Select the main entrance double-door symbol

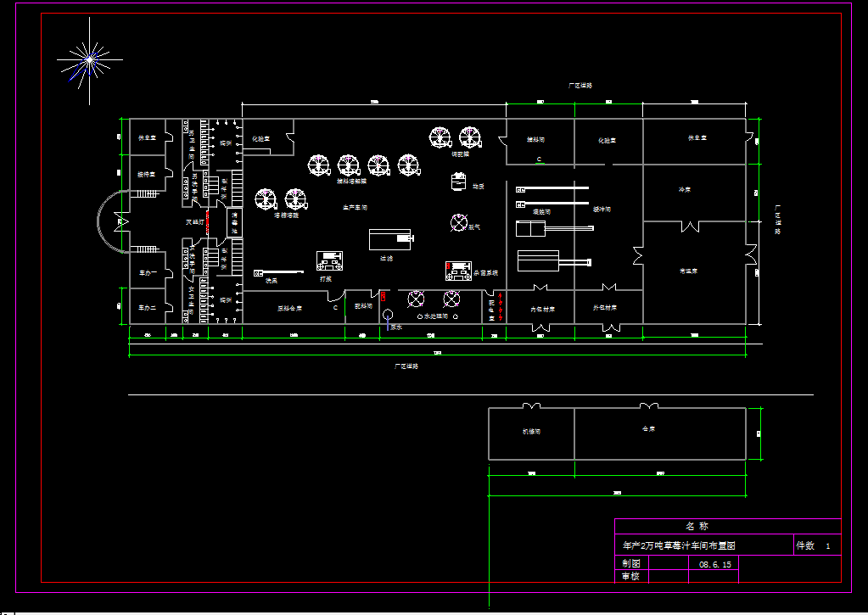tap(121, 221)
